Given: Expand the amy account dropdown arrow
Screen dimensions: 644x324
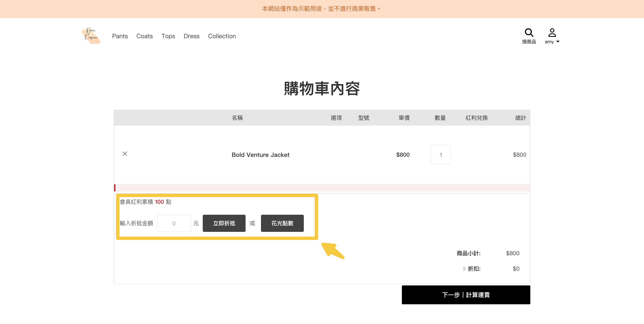Looking at the screenshot, I should (558, 42).
